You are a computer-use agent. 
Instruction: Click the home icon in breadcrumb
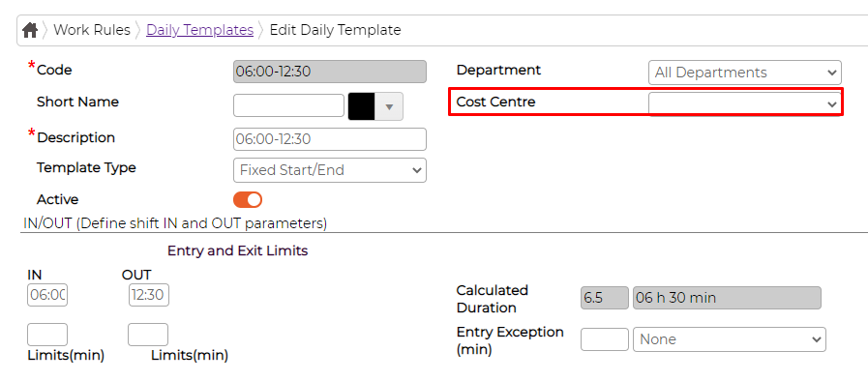pyautogui.click(x=30, y=30)
